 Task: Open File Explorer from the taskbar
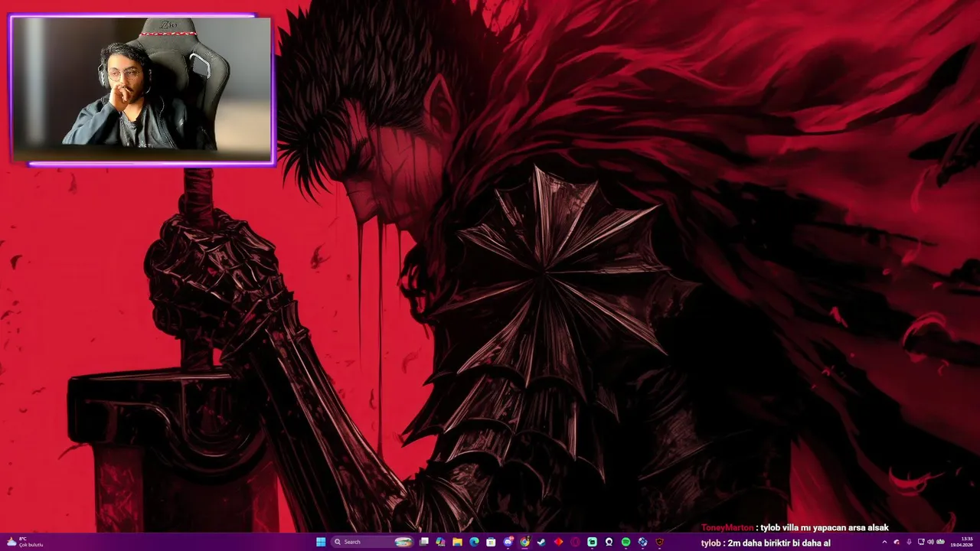tap(457, 542)
